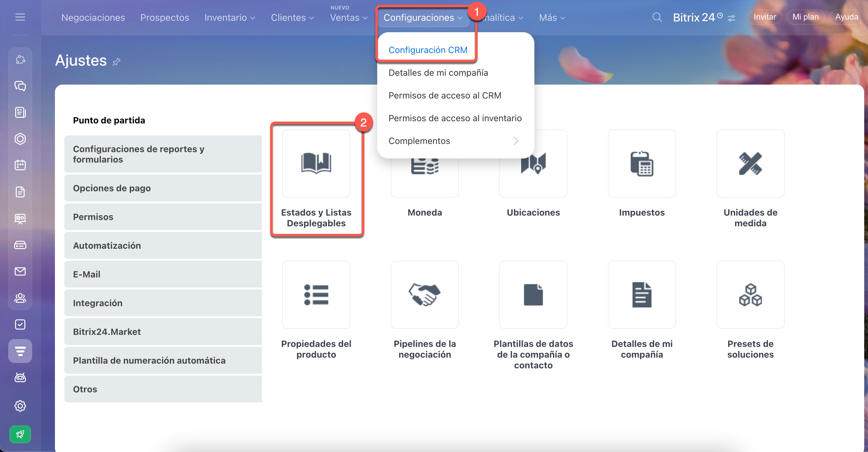Open the Negociaciones tab
Viewport: 868px width, 452px height.
pyautogui.click(x=93, y=18)
